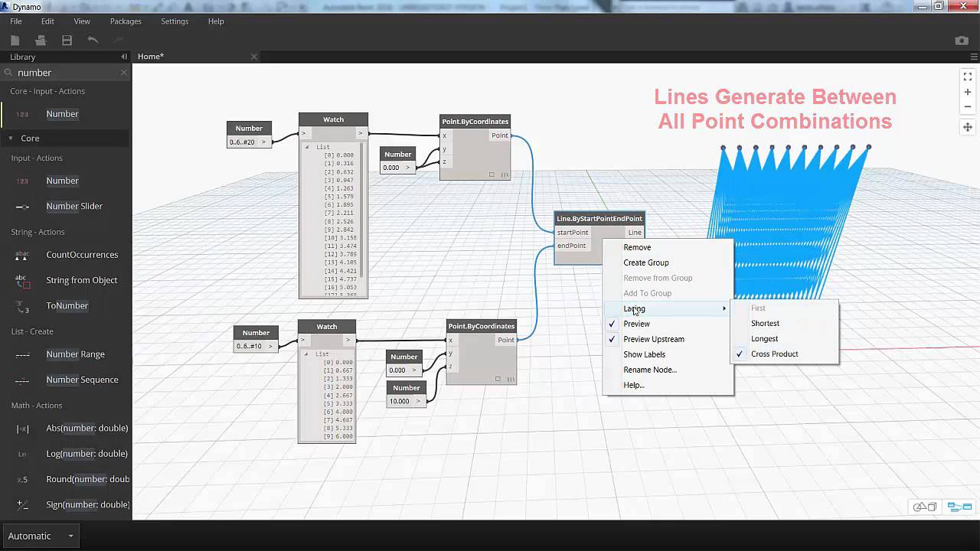Select the Abs math node
The width and height of the screenshot is (980, 551).
(87, 428)
